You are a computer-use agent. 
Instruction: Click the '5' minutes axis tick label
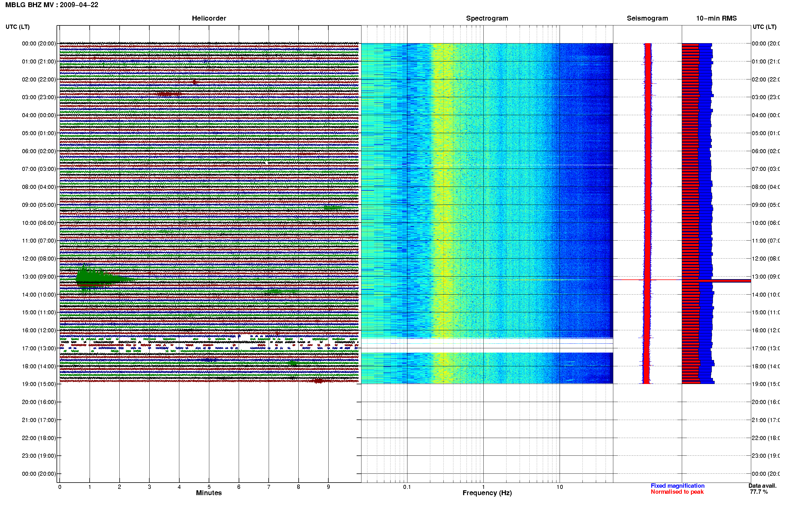tap(209, 487)
